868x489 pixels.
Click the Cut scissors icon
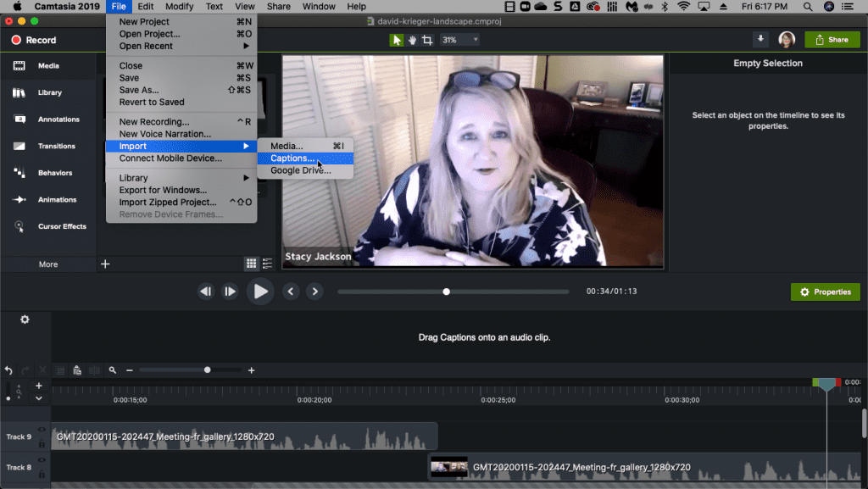click(42, 370)
